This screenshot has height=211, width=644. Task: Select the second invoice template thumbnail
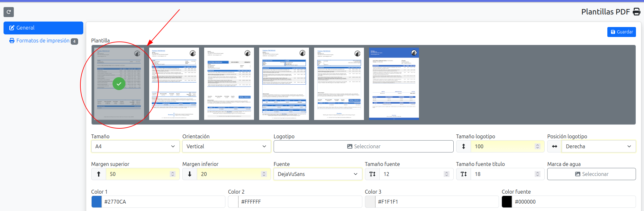pyautogui.click(x=174, y=84)
